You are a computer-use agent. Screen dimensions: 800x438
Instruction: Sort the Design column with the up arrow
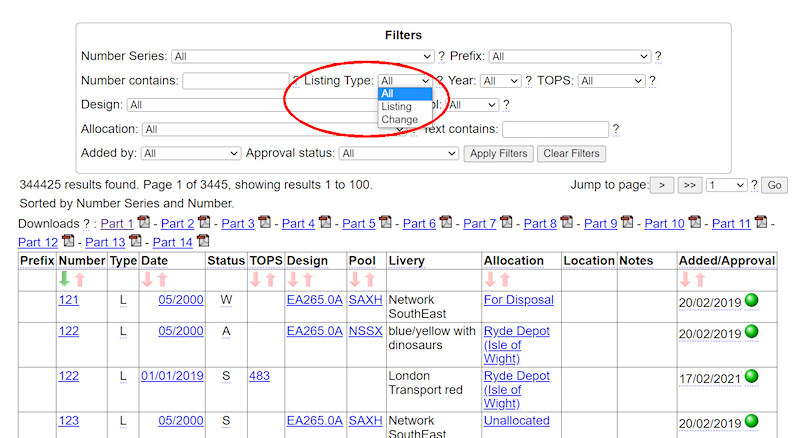309,280
